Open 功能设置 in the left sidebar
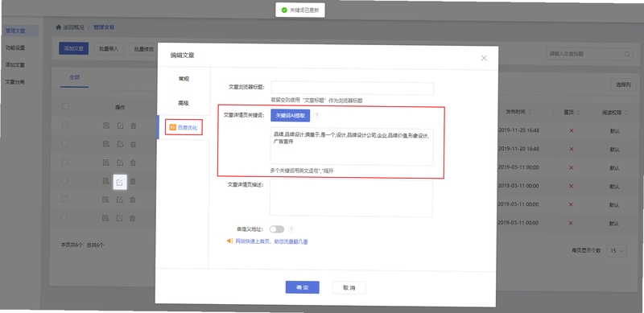Viewport: 644px width, 313px height. 15,48
